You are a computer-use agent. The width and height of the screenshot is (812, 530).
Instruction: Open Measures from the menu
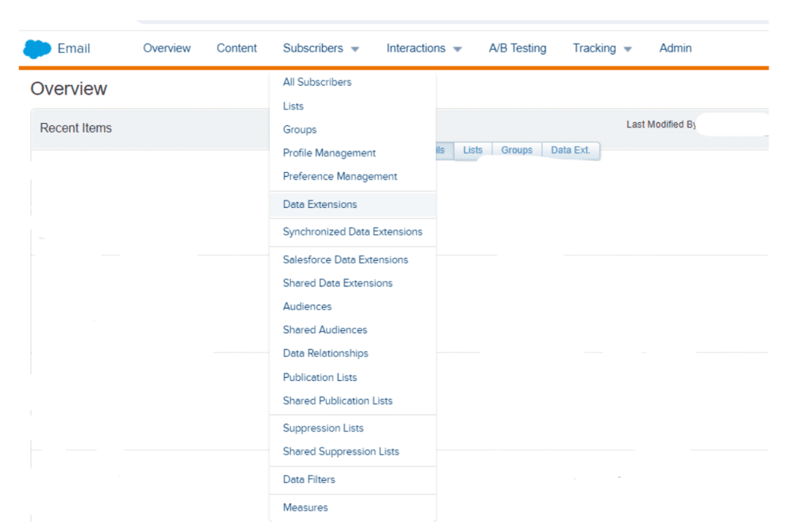click(305, 507)
